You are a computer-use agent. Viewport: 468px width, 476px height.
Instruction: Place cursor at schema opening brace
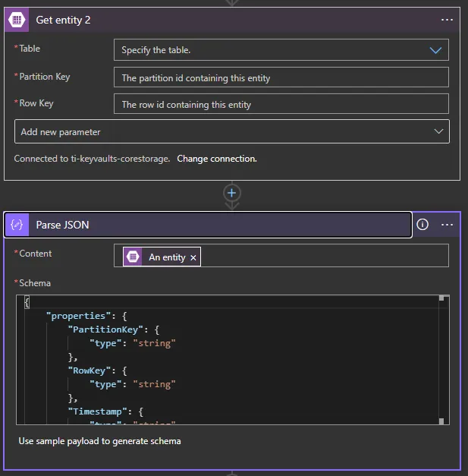(27, 302)
